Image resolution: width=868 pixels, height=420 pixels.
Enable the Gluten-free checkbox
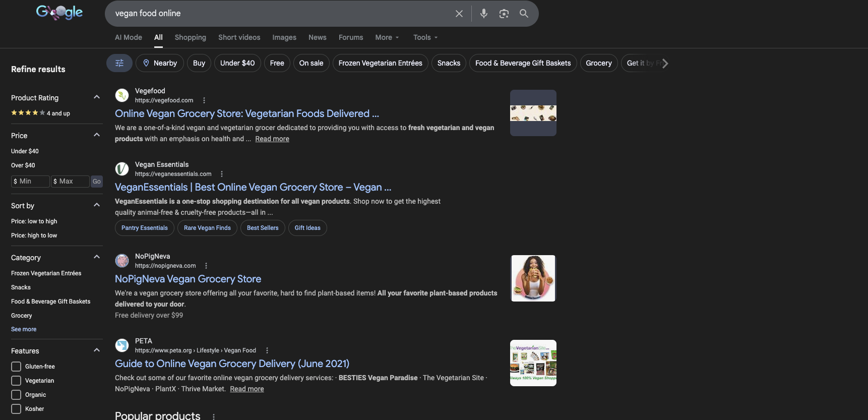tap(16, 367)
